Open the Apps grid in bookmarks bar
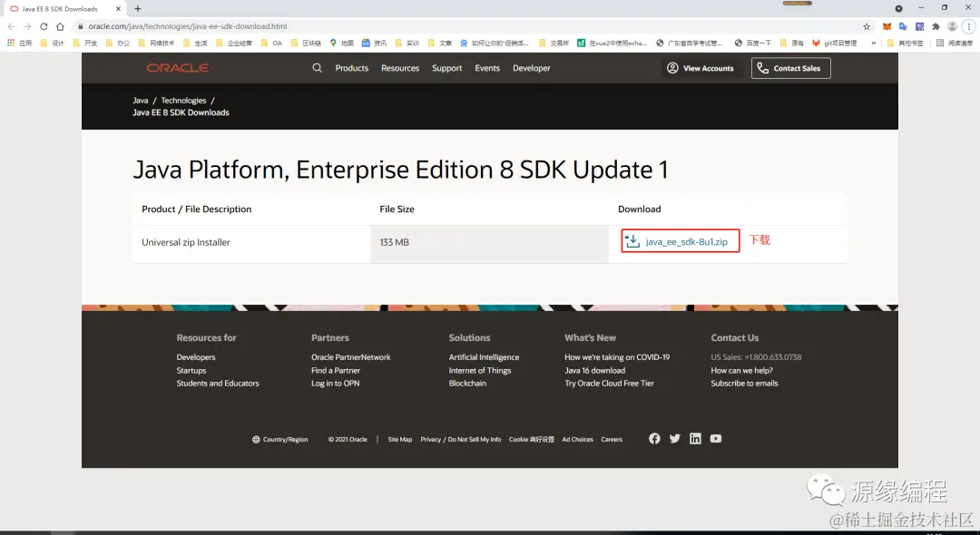 19,44
